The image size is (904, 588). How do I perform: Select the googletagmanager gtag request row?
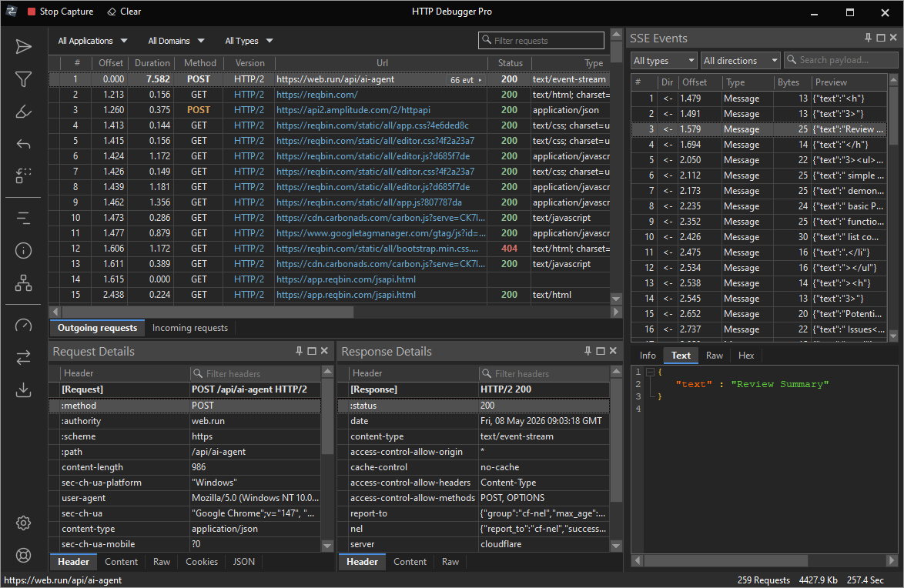tap(330, 233)
